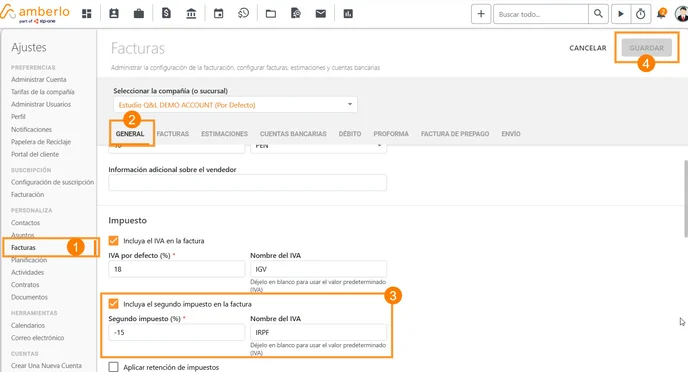
Task: Click the Guardar button
Action: [646, 48]
